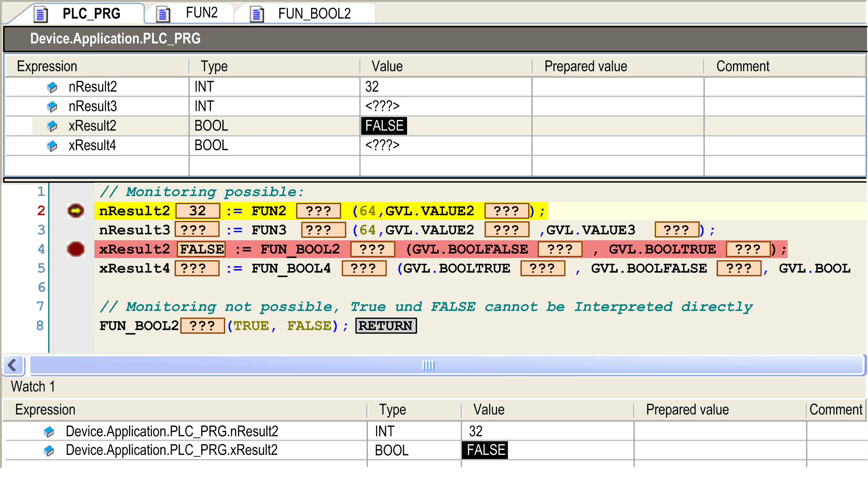Click the left scroll arrow below the editor
This screenshot has height=483, width=868.
tap(12, 364)
